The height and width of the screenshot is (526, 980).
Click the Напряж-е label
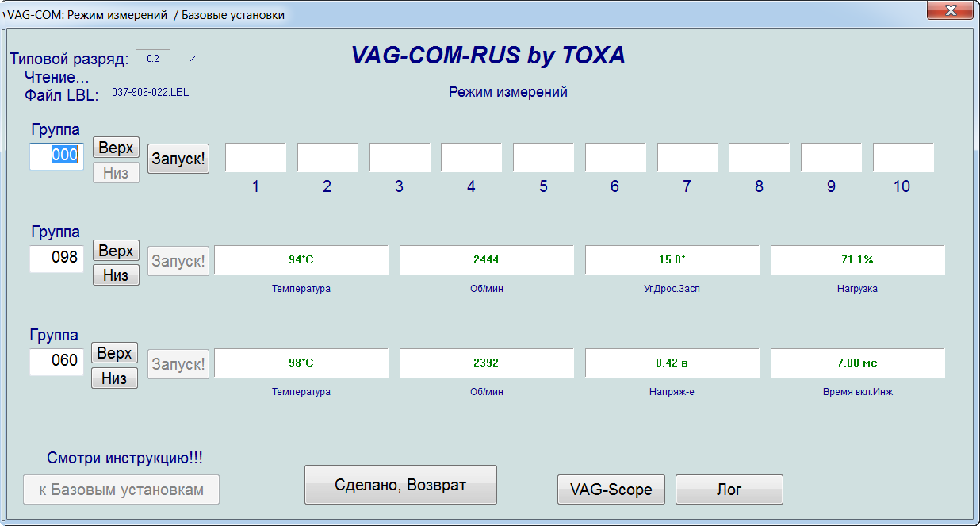pyautogui.click(x=672, y=392)
